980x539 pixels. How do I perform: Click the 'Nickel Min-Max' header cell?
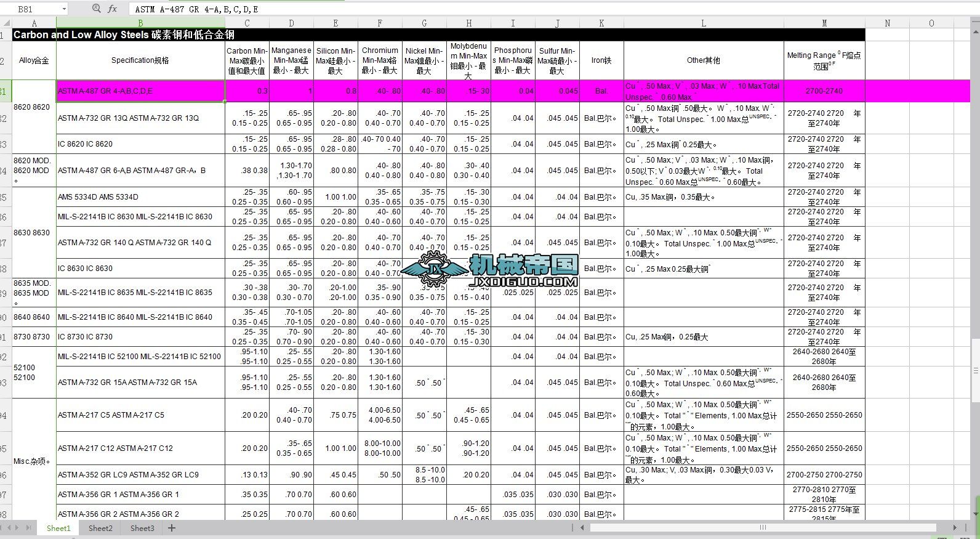click(x=424, y=60)
